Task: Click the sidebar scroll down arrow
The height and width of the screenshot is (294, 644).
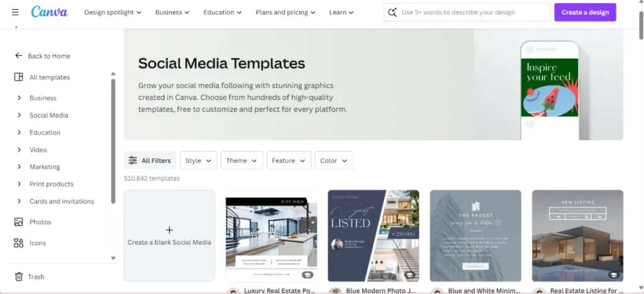Action: [x=113, y=258]
